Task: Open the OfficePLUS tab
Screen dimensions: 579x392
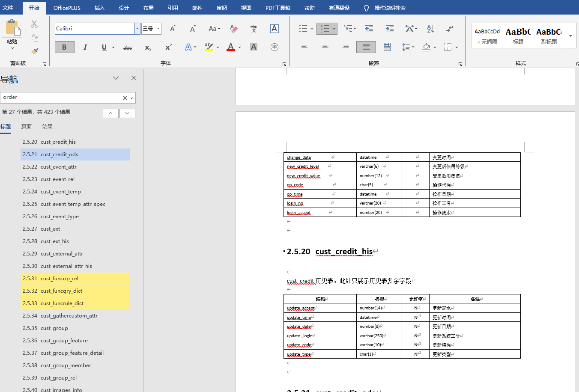Action: coord(67,8)
